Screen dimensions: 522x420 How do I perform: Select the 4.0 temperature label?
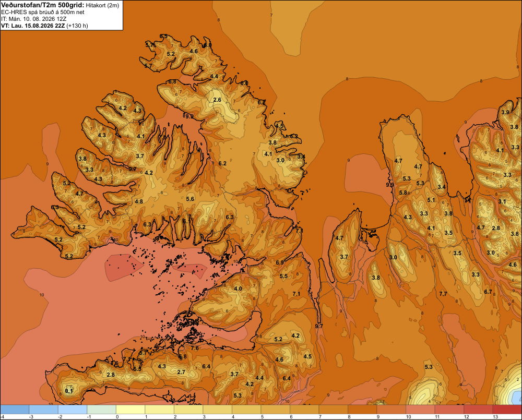[x=238, y=289]
